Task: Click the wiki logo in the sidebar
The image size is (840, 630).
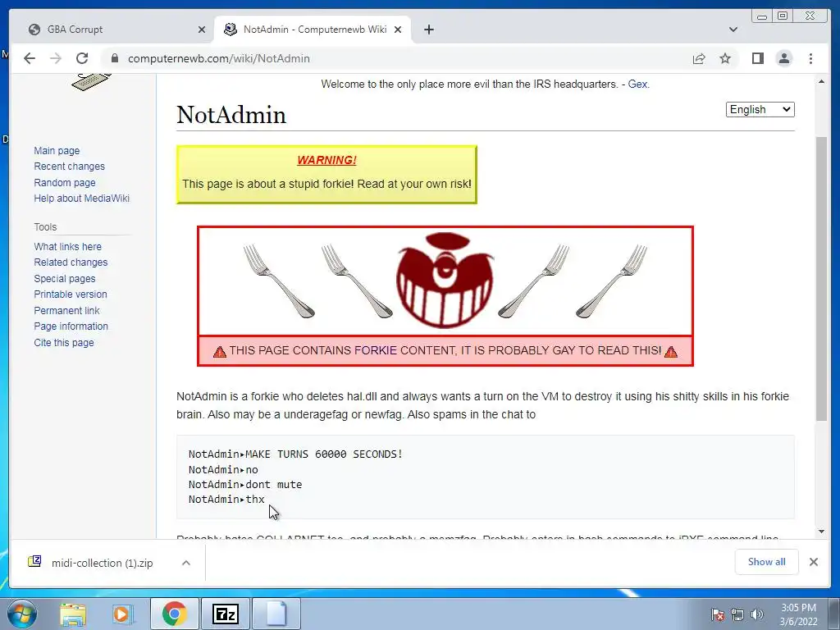Action: pos(91,82)
